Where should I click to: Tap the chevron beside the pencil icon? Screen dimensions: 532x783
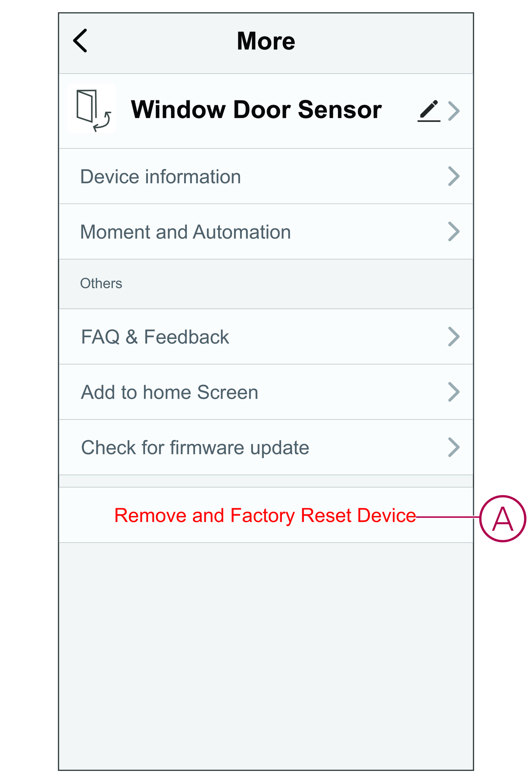[x=454, y=111]
